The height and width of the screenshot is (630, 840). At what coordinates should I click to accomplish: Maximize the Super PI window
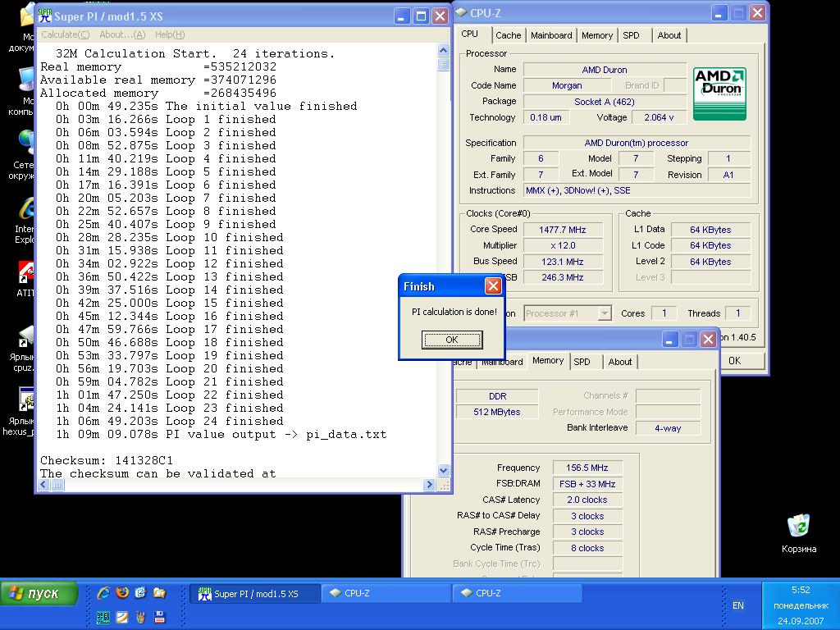click(x=421, y=16)
